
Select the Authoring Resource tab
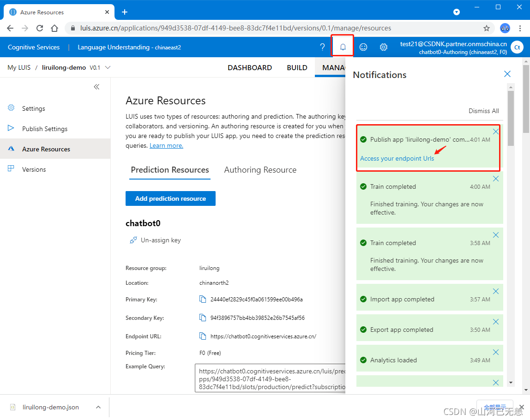click(x=260, y=170)
